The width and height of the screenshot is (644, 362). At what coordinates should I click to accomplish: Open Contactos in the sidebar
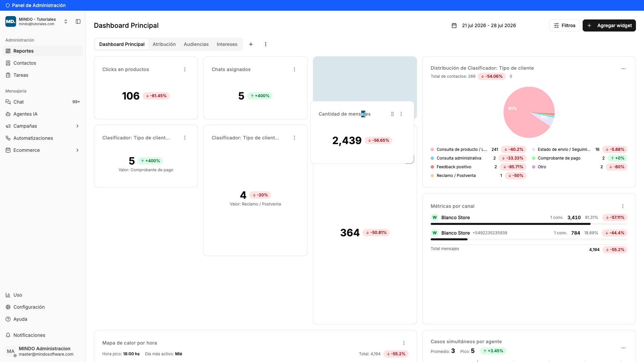(x=43, y=63)
